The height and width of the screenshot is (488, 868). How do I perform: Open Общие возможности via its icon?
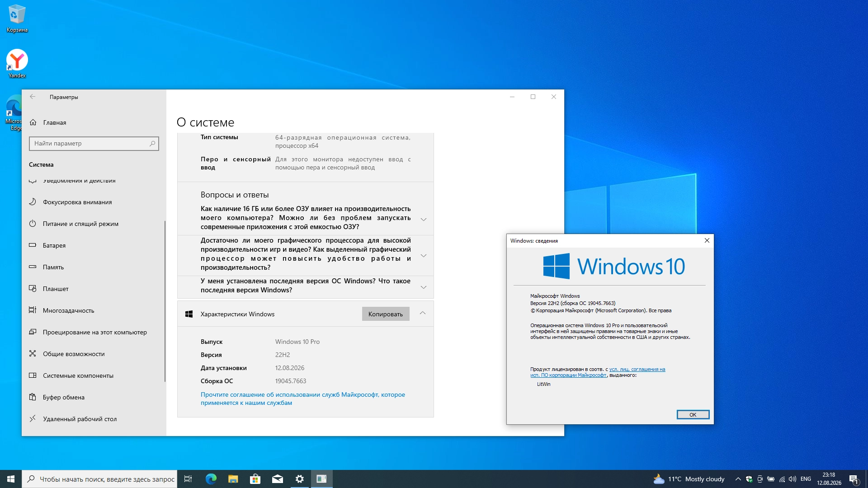(33, 354)
